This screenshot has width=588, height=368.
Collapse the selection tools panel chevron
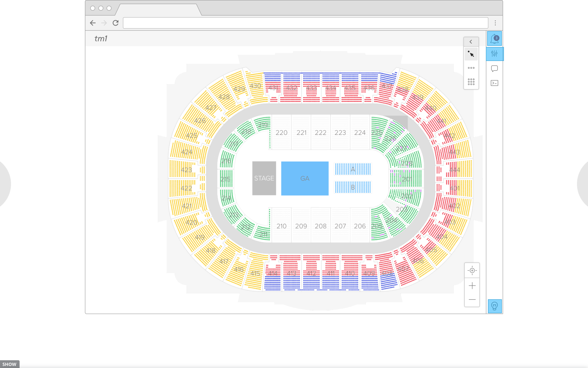[x=471, y=42]
